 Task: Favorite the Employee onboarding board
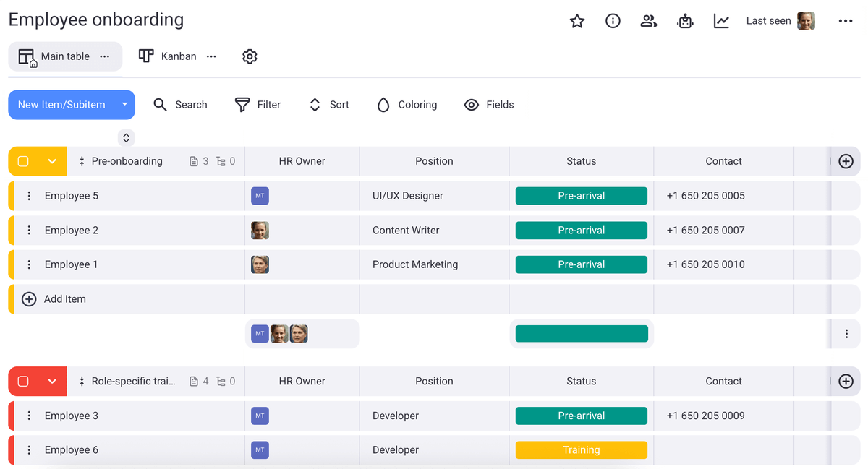576,21
